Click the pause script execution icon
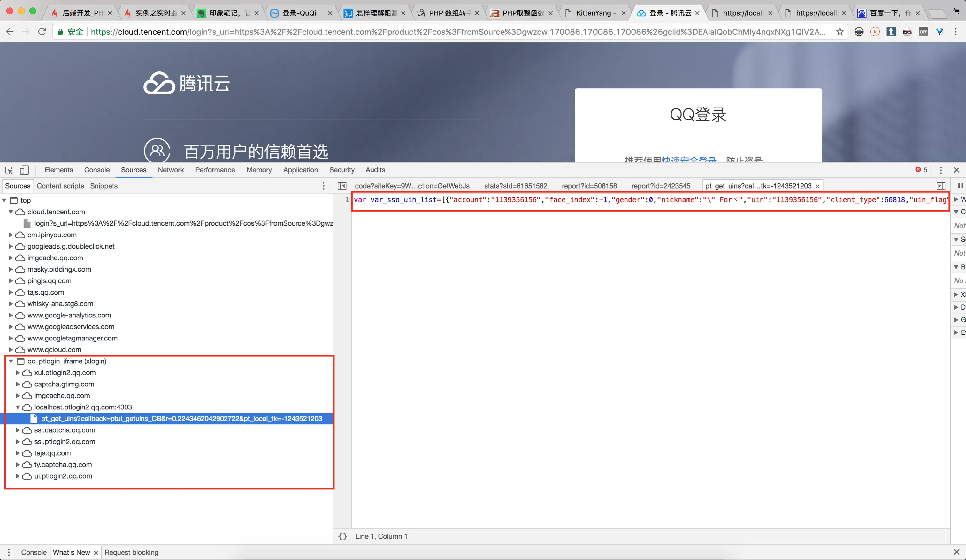Image resolution: width=966 pixels, height=560 pixels. click(x=960, y=186)
